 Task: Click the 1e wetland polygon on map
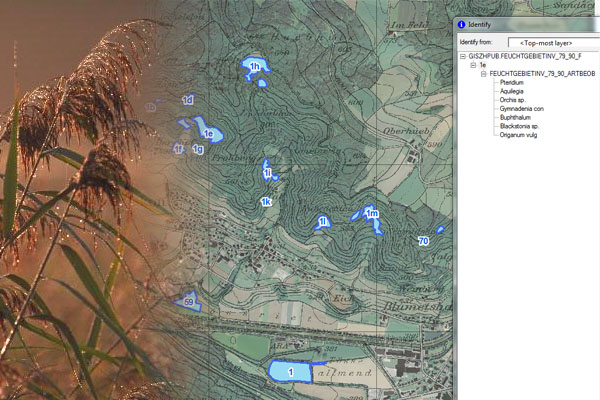tap(209, 131)
